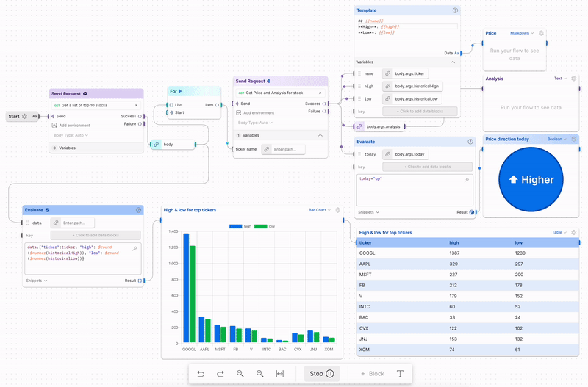Viewport: 588px width, 387px height.
Task: Zoom out using the magnifier minus icon
Action: pyautogui.click(x=240, y=374)
